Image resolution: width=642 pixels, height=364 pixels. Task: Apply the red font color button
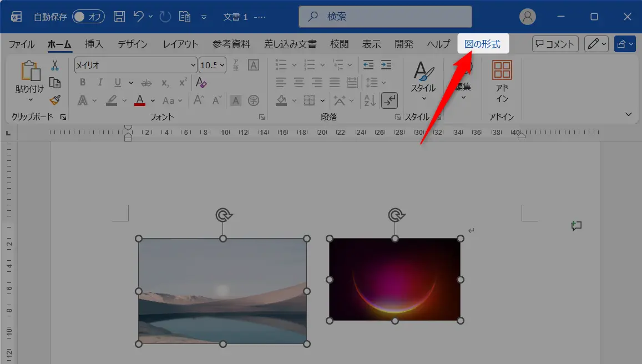point(140,100)
